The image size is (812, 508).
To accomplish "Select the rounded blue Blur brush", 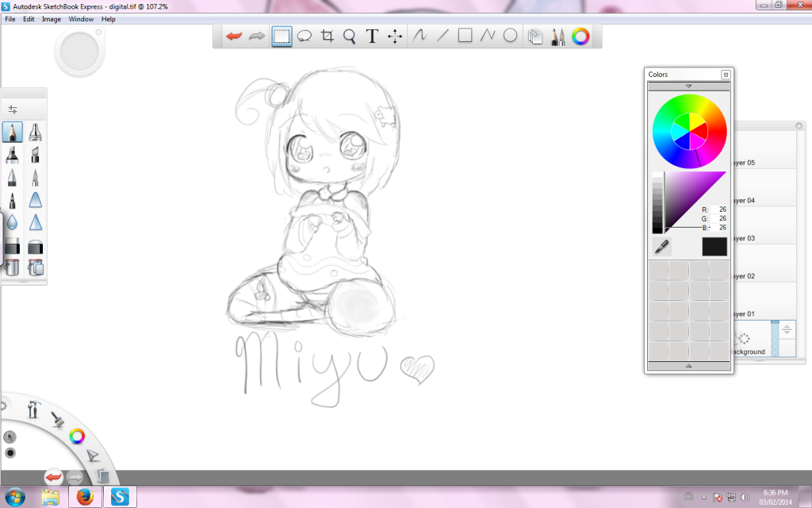I will point(35,200).
